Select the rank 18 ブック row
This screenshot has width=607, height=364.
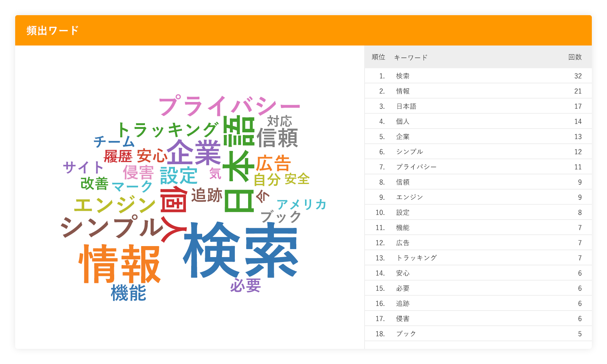tap(478, 334)
